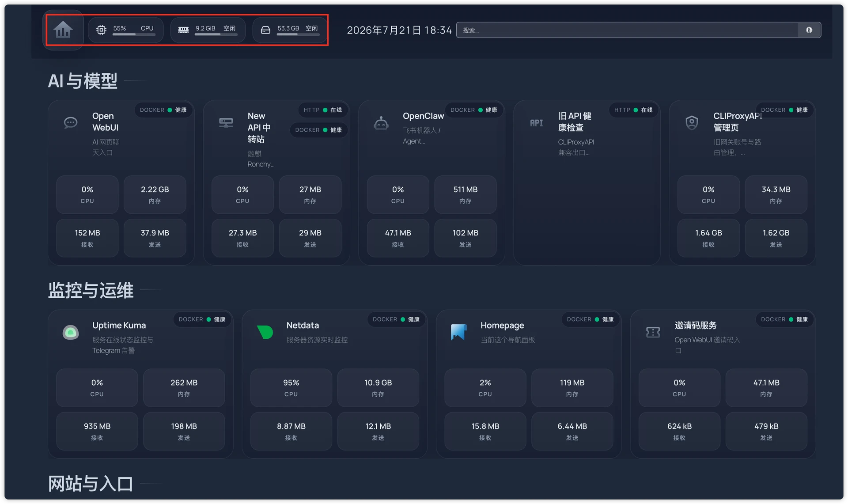Click the Netdata green logo icon

point(265,332)
